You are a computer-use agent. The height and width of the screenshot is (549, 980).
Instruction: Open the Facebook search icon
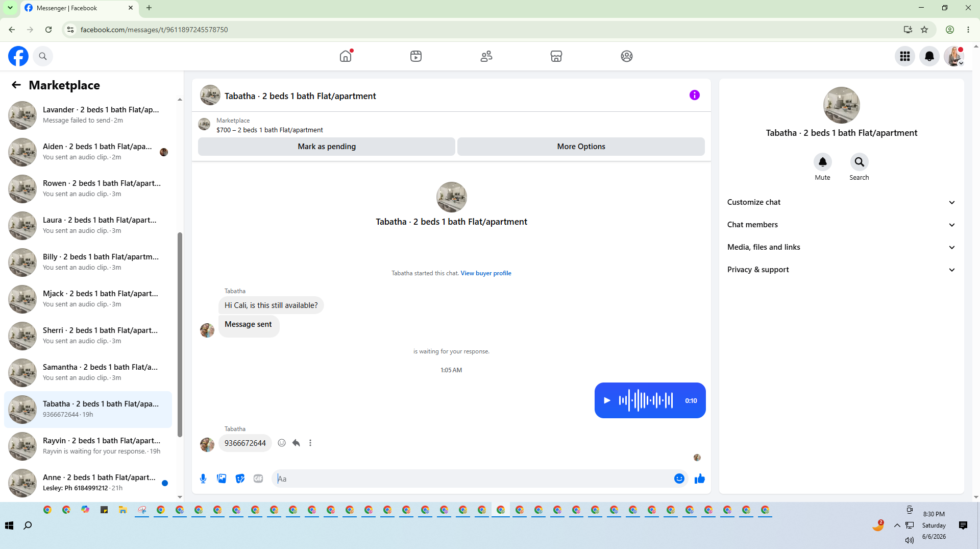pyautogui.click(x=43, y=56)
